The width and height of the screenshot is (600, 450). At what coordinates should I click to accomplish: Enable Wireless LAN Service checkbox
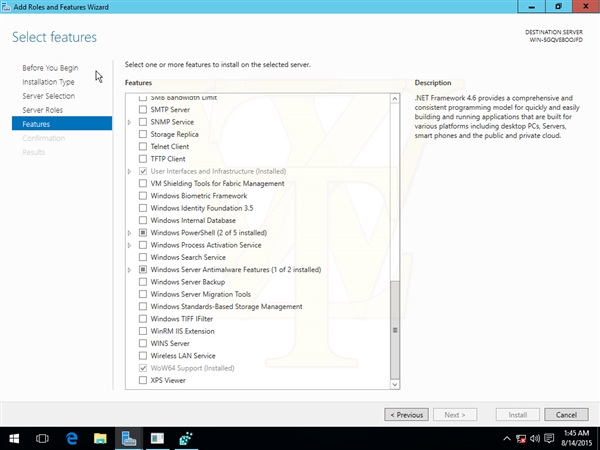tap(143, 356)
